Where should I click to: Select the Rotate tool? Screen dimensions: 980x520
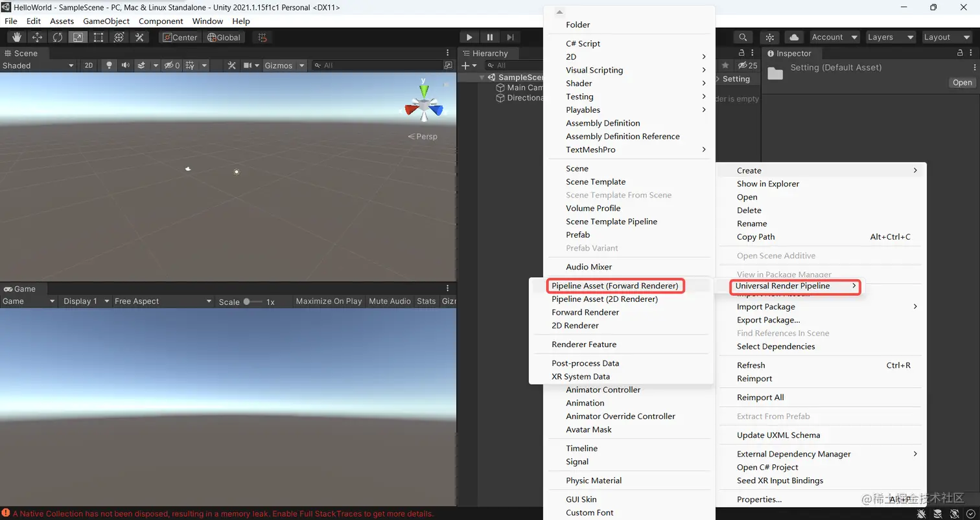point(58,37)
